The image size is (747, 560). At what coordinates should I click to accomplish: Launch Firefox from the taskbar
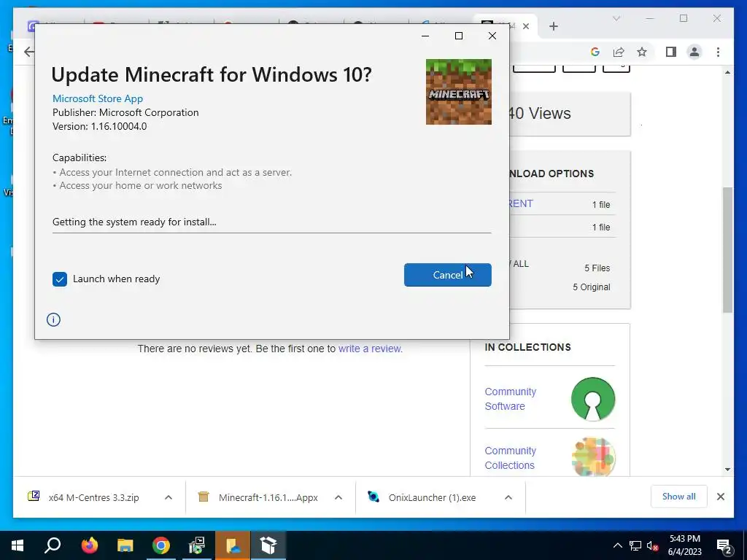click(x=89, y=545)
